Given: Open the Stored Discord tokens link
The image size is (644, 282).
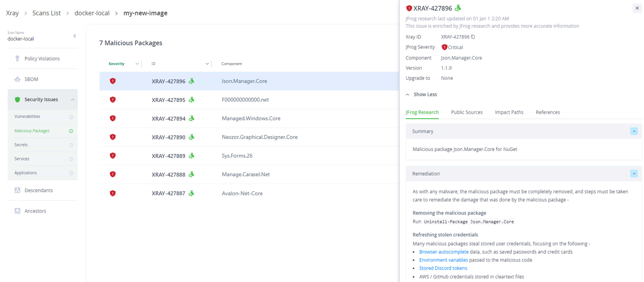Looking at the screenshot, I should (x=443, y=268).
